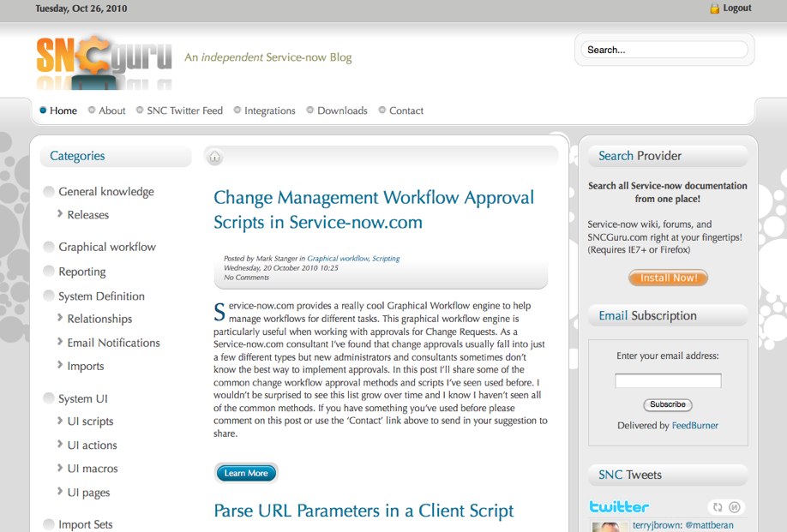The width and height of the screenshot is (787, 532).
Task: Click terryjbrown's avatar thumbnail
Action: [x=606, y=527]
